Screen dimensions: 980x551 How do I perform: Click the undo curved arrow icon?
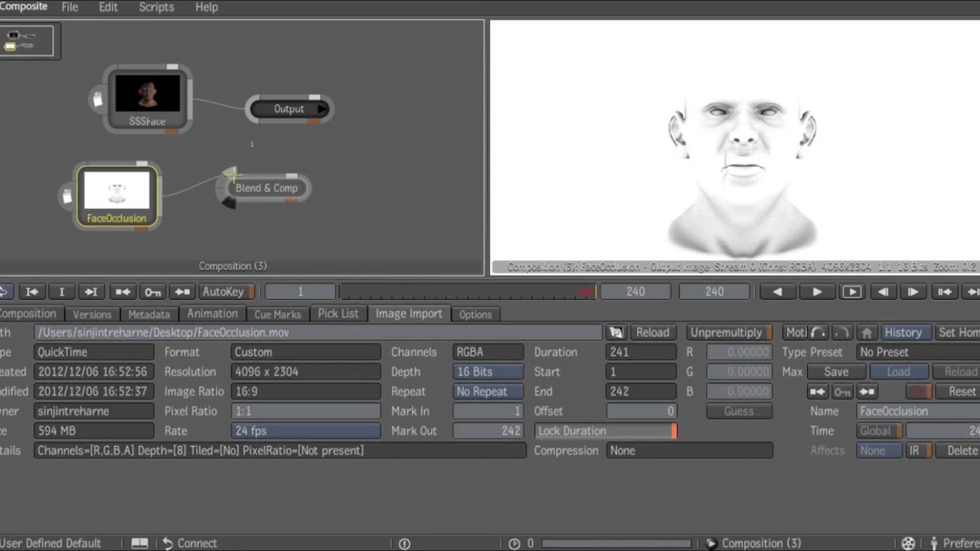click(x=818, y=333)
